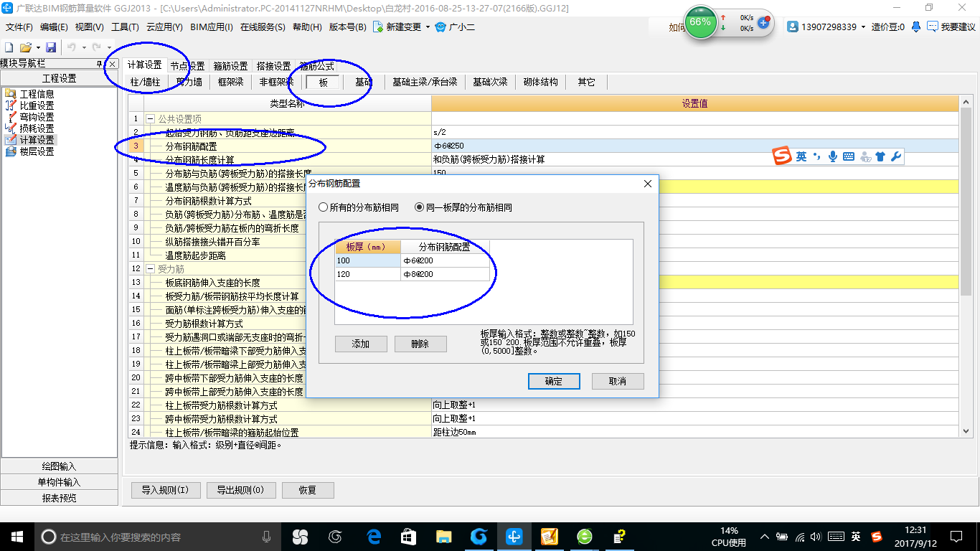980x551 pixels.
Task: Expand account 13907298339 dropdown
Action: [x=863, y=27]
